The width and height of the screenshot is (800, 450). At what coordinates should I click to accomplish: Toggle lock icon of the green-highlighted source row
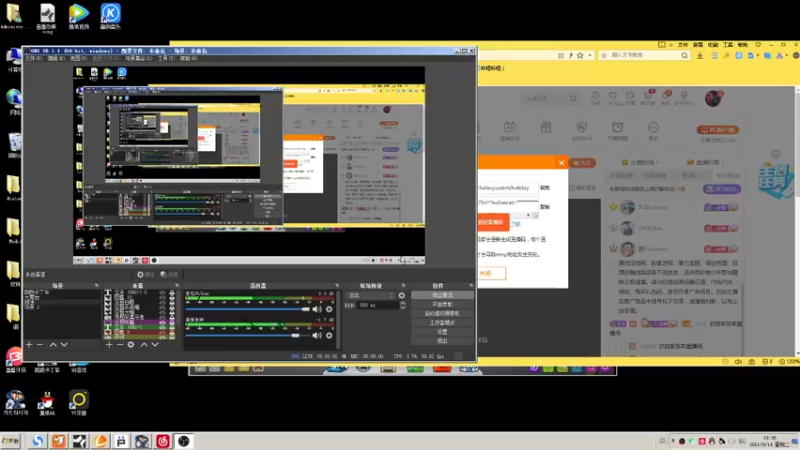(x=172, y=327)
